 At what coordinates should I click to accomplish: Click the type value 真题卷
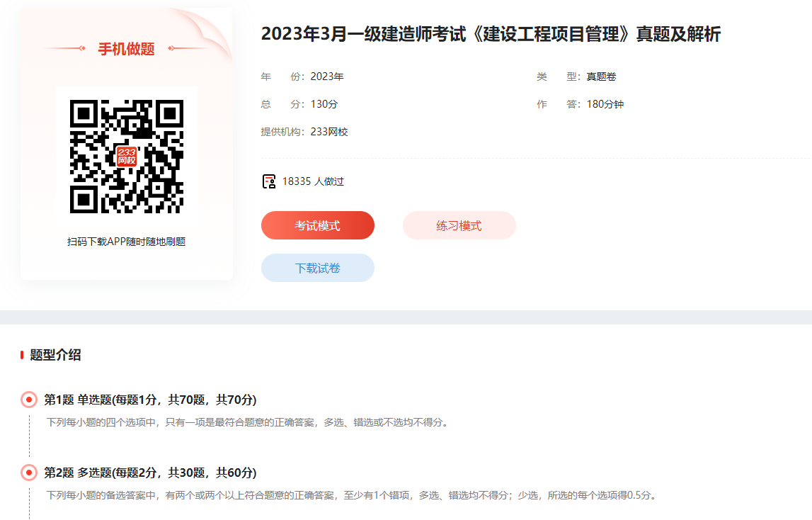pyautogui.click(x=601, y=77)
